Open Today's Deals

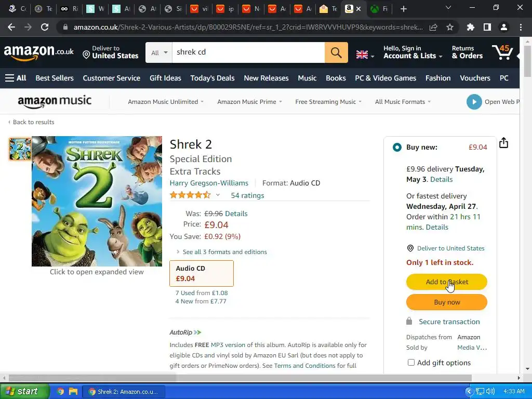pos(212,78)
